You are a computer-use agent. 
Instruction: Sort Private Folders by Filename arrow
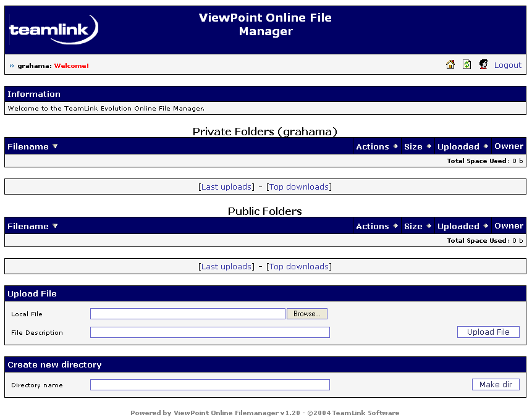coord(55,146)
